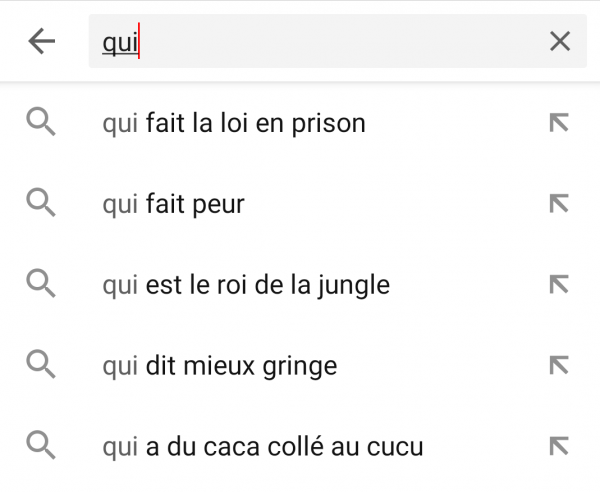
Task: Click magnifier icon beside 'qui est le roi de la jungle'
Action: pyautogui.click(x=41, y=284)
